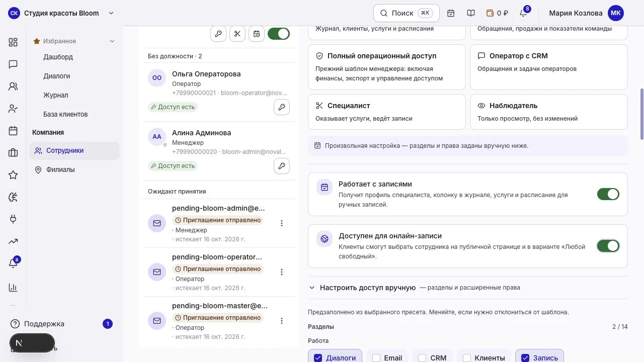Viewport: 644px width, 362px height.
Task: Open the chat bubble icon in sidebar
Action: (x=13, y=64)
